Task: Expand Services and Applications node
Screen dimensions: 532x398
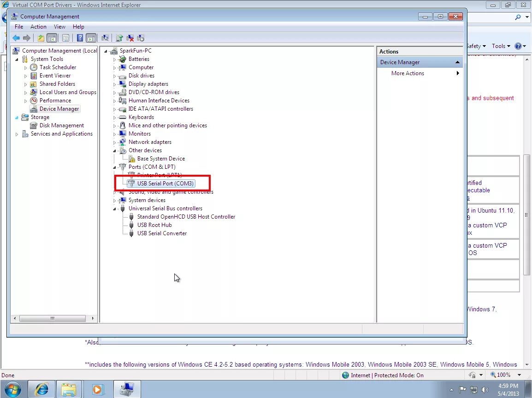Action: tap(17, 134)
